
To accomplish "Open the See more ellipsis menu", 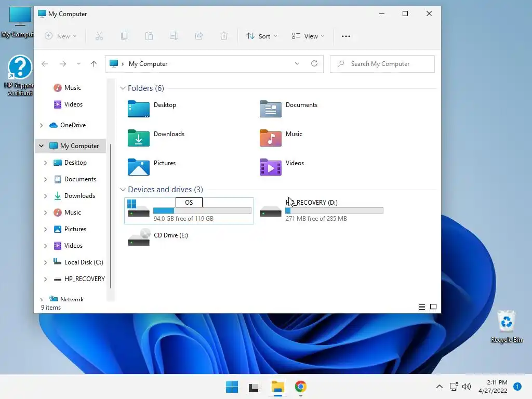I will (x=345, y=36).
